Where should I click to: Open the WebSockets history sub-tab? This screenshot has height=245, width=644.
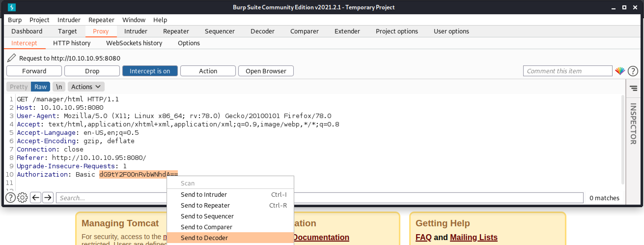[134, 43]
